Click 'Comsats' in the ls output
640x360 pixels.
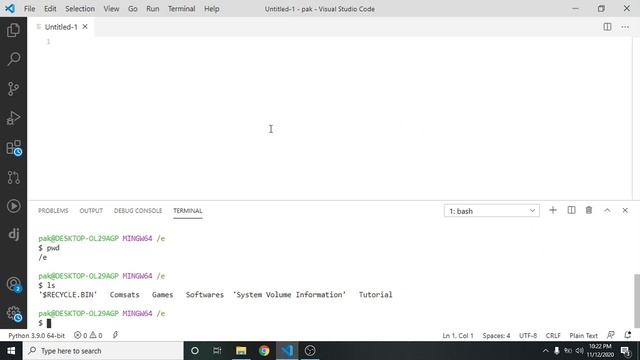point(124,295)
